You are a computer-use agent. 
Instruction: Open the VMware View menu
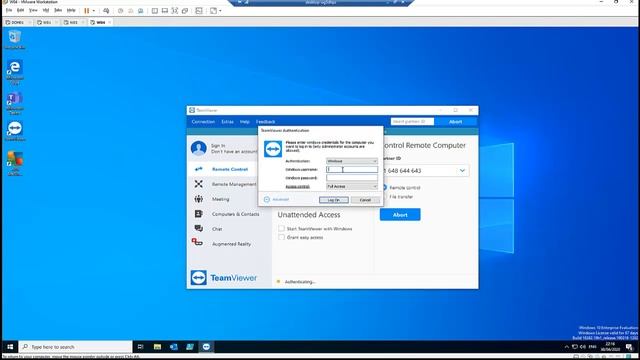point(33,10)
